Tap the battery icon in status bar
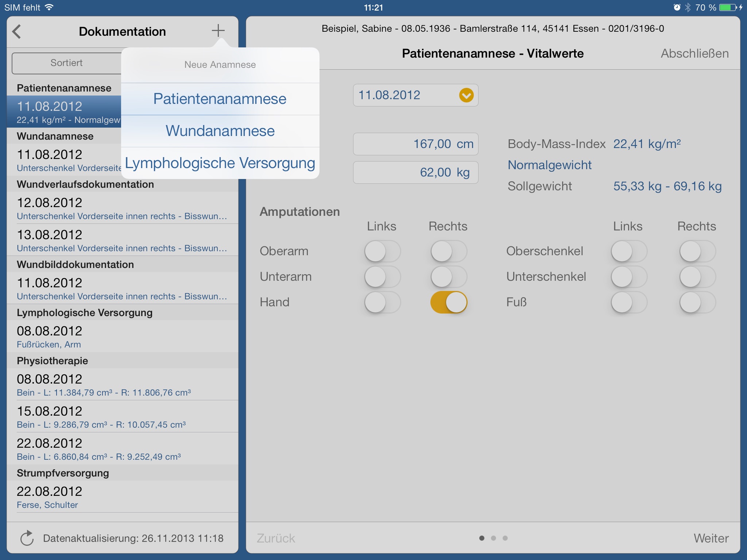The height and width of the screenshot is (560, 747). pyautogui.click(x=728, y=7)
